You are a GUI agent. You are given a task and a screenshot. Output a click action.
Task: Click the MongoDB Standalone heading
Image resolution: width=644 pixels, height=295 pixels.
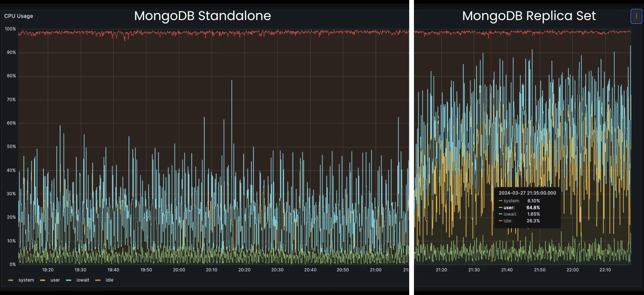click(x=203, y=16)
